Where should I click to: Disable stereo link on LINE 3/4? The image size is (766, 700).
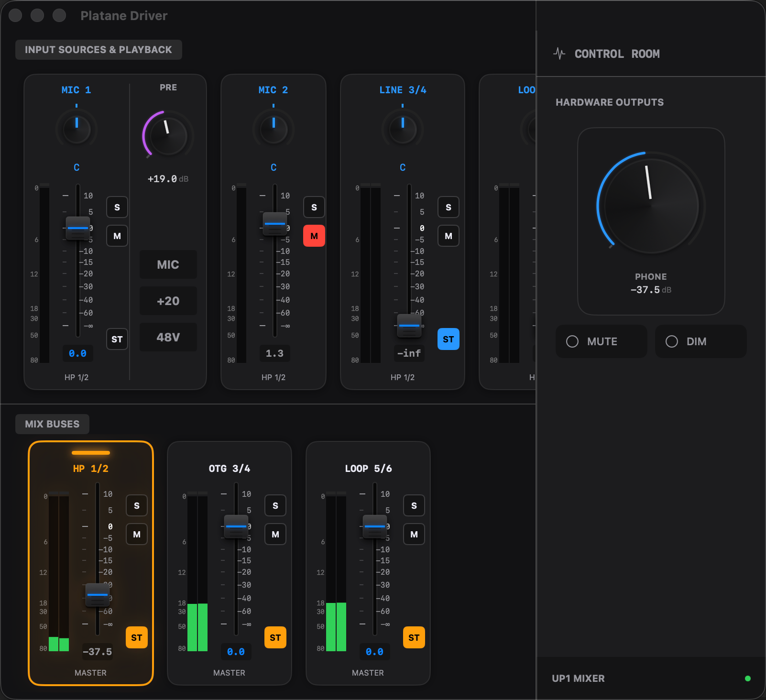448,339
